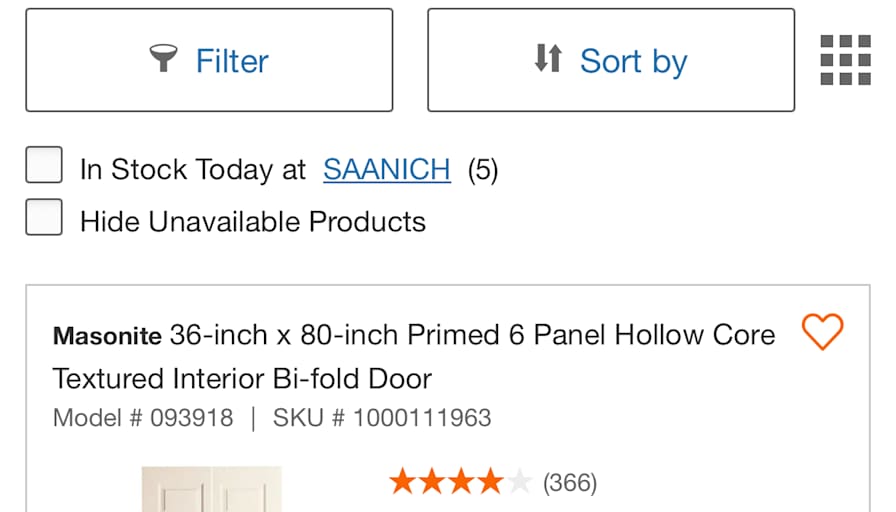Click the Masonite brand name
This screenshot has height=512, width=896.
[x=107, y=336]
